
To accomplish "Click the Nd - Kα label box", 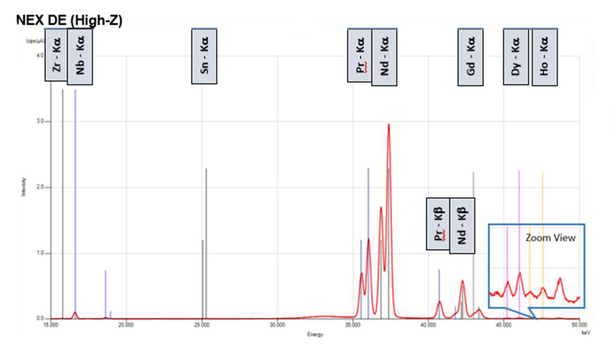I will point(384,57).
